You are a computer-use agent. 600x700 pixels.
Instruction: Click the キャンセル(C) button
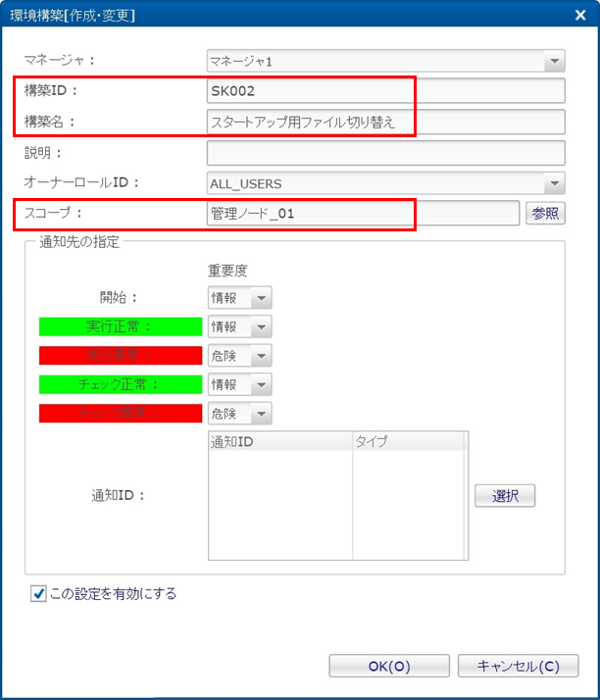[519, 666]
